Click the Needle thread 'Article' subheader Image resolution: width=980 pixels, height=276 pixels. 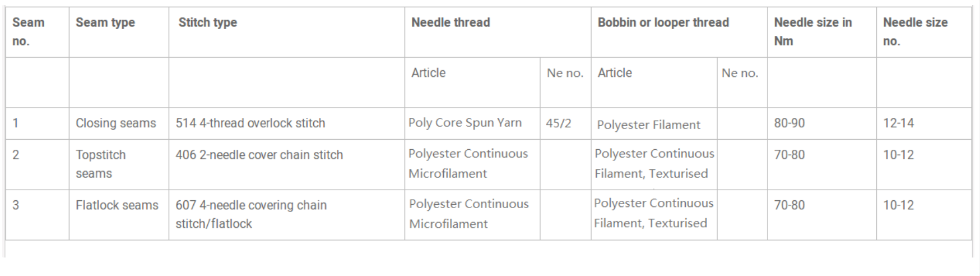[472, 82]
